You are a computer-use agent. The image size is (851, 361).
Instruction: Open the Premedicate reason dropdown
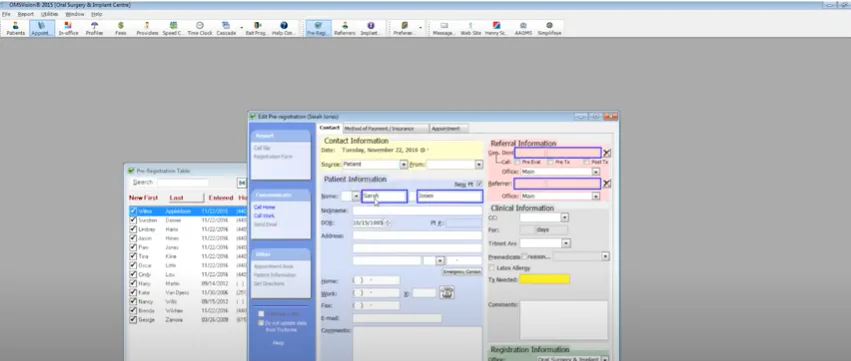click(x=605, y=256)
